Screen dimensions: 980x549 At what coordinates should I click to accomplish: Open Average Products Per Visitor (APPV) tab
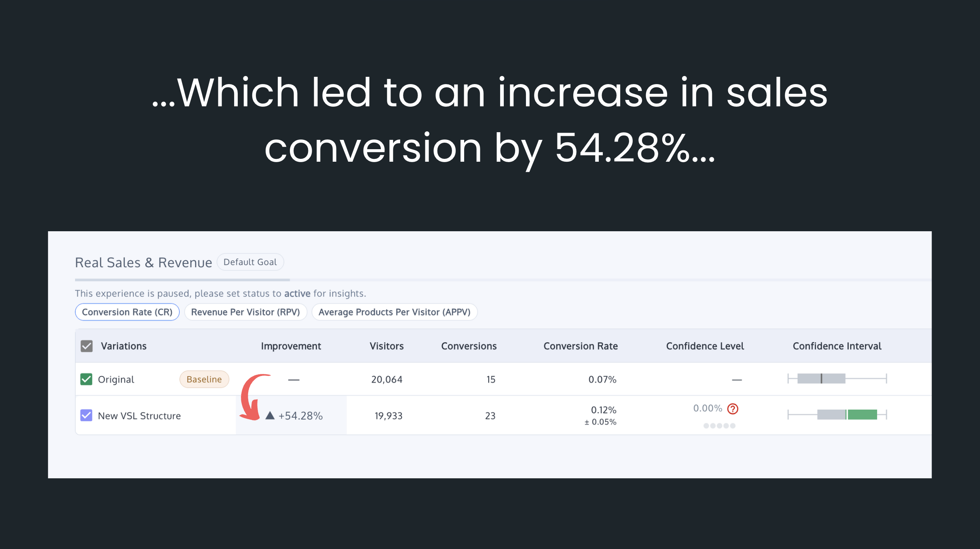(395, 312)
